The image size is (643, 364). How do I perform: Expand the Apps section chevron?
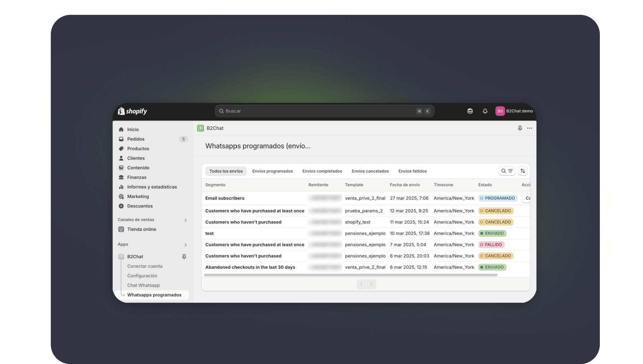(185, 245)
